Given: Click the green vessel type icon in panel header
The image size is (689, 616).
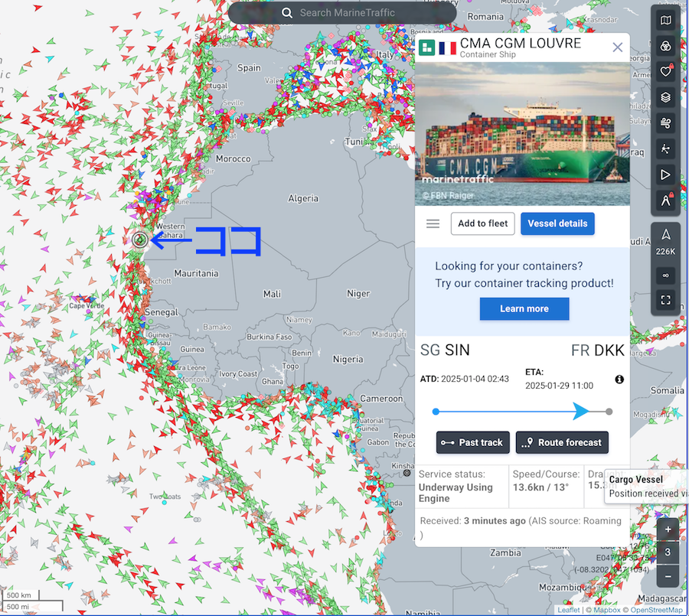Looking at the screenshot, I should pos(426,47).
